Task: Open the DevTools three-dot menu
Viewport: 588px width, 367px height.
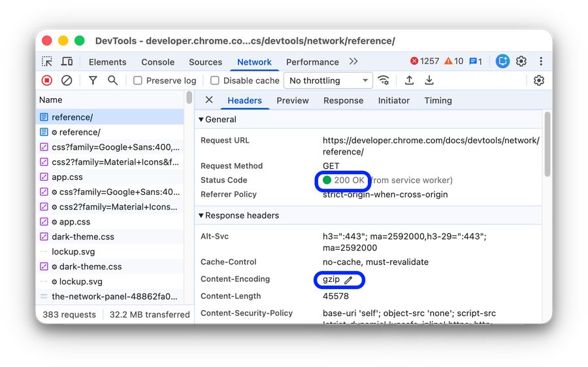Action: 541,61
